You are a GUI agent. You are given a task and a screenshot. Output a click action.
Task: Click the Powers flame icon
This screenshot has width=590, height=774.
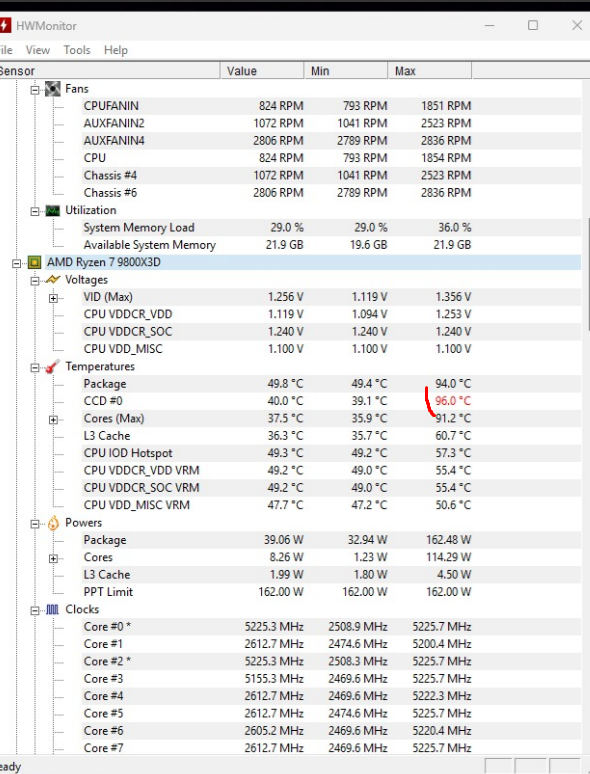pyautogui.click(x=53, y=523)
